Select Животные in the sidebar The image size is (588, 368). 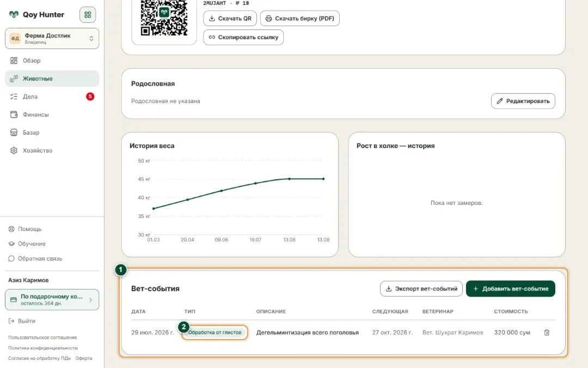[x=52, y=79]
